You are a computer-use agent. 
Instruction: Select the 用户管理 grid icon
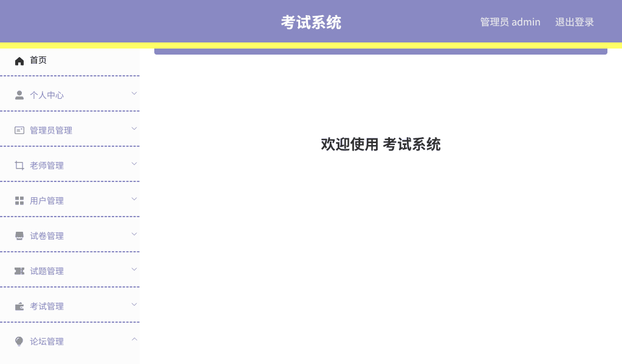coord(19,200)
